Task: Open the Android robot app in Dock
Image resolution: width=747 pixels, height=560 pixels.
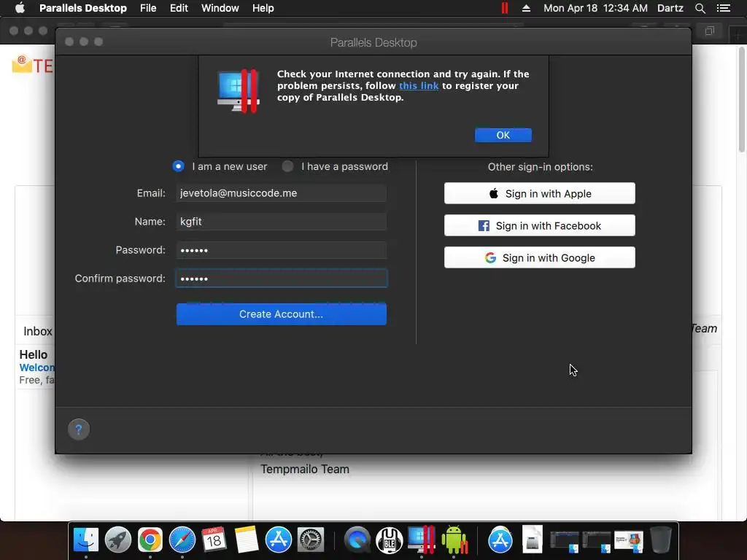Action: pos(454,540)
